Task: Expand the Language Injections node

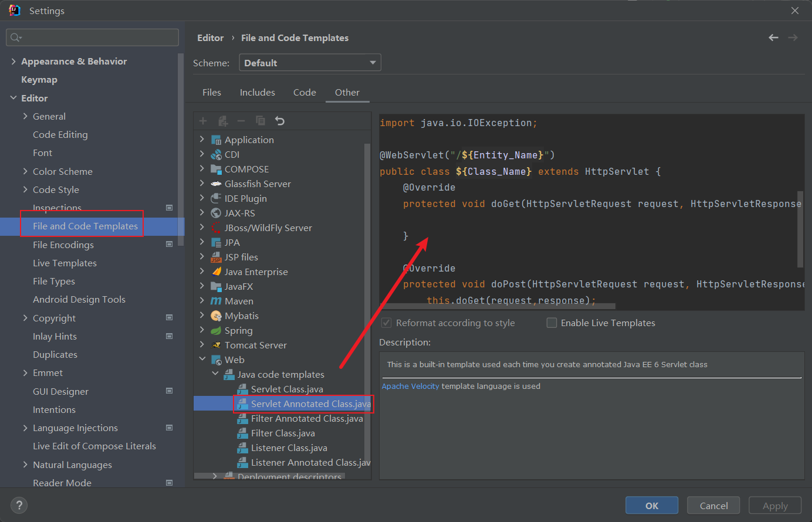Action: (25, 428)
